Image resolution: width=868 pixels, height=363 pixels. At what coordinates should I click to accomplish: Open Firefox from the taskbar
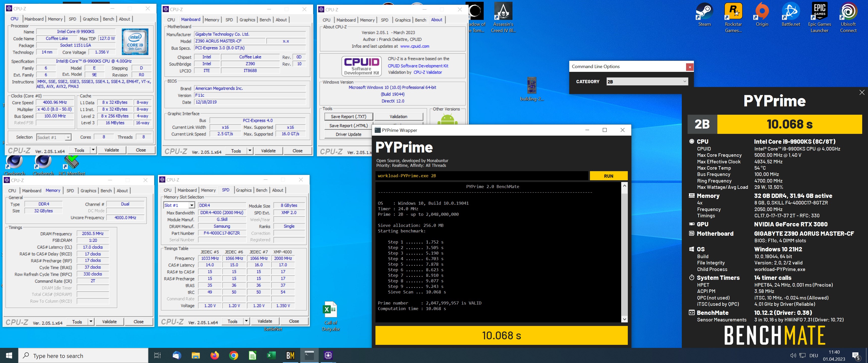coord(215,355)
